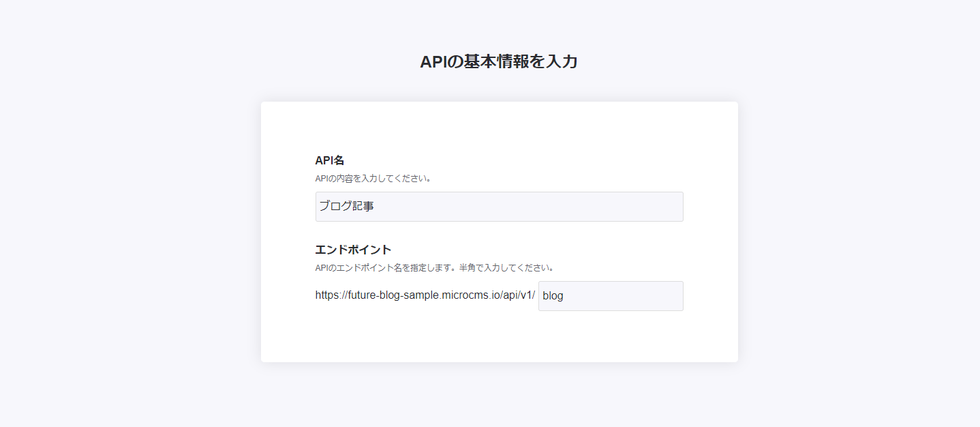Click the APIの内容を入力してください hint text
Screen dimensions: 980x427
[x=373, y=179]
